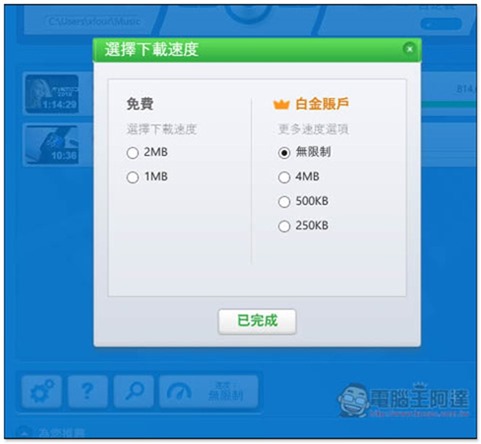Click the 白金賬戶 platinum account heading

322,104
